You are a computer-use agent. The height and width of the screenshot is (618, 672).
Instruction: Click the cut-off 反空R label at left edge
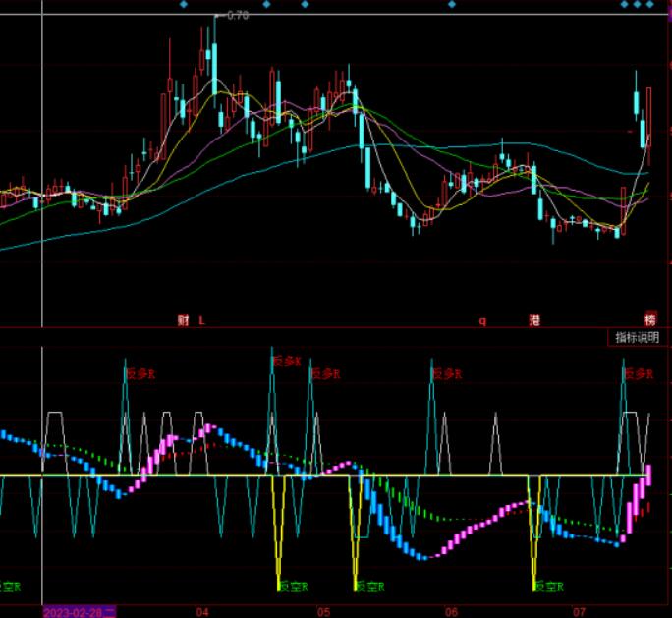(x=10, y=587)
